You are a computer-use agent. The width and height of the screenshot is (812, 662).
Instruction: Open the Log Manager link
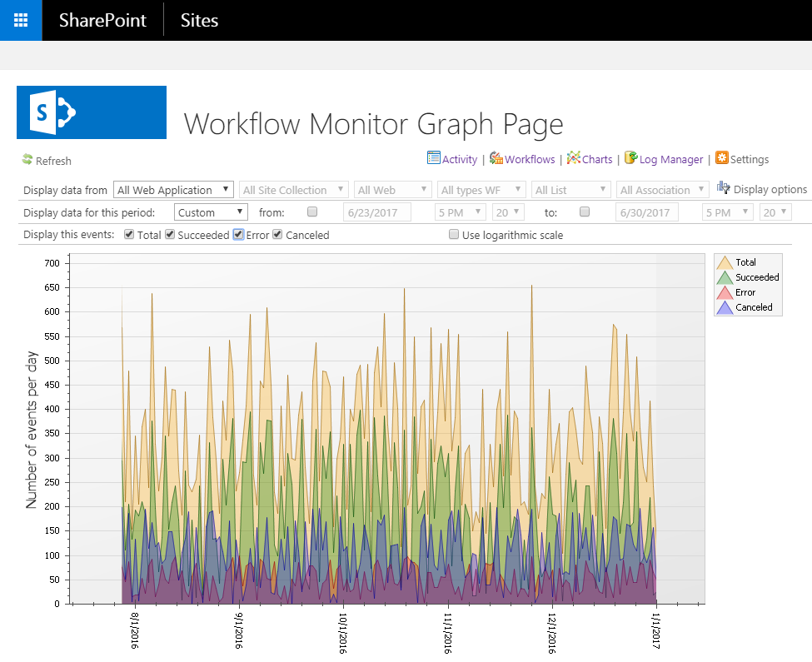(x=670, y=159)
